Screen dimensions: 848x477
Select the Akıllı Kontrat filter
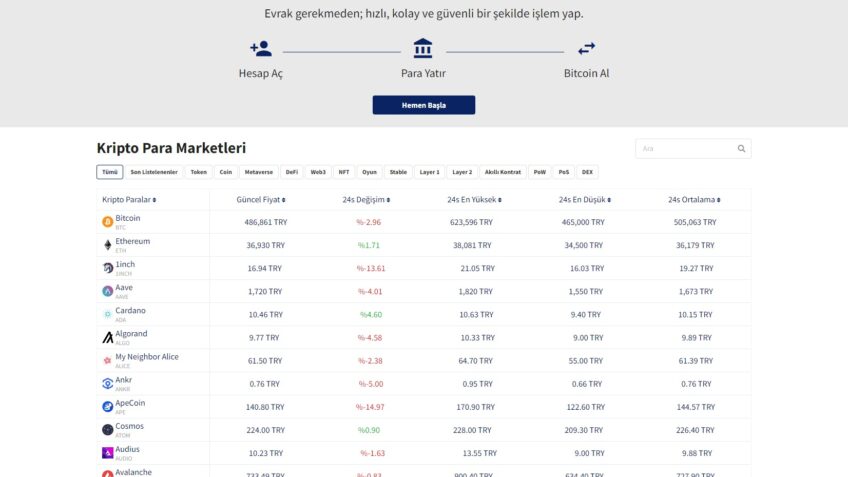point(503,172)
